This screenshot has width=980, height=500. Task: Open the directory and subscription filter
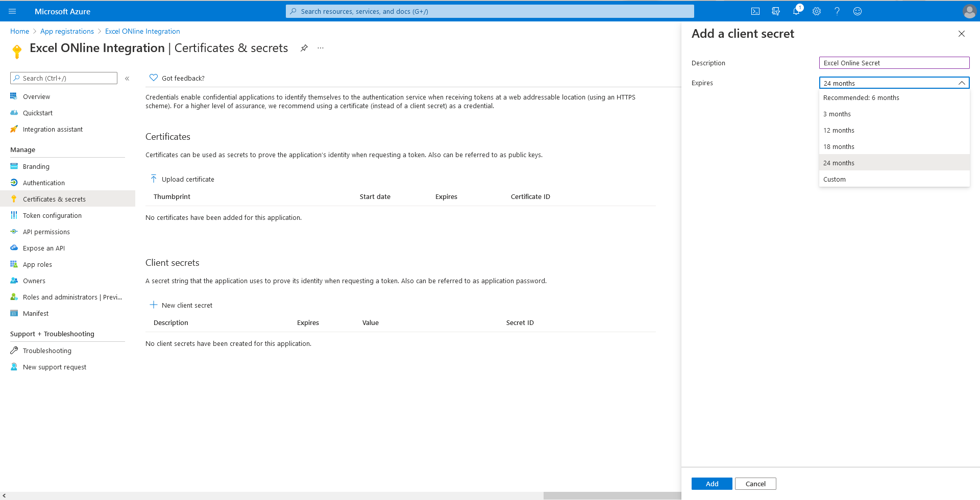pyautogui.click(x=776, y=11)
